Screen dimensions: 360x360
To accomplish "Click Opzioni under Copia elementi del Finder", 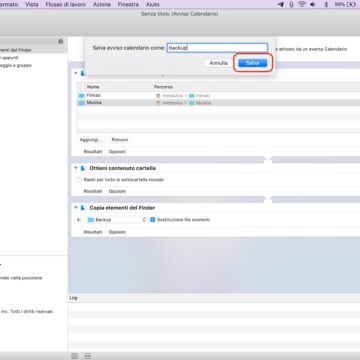I will point(117,232).
